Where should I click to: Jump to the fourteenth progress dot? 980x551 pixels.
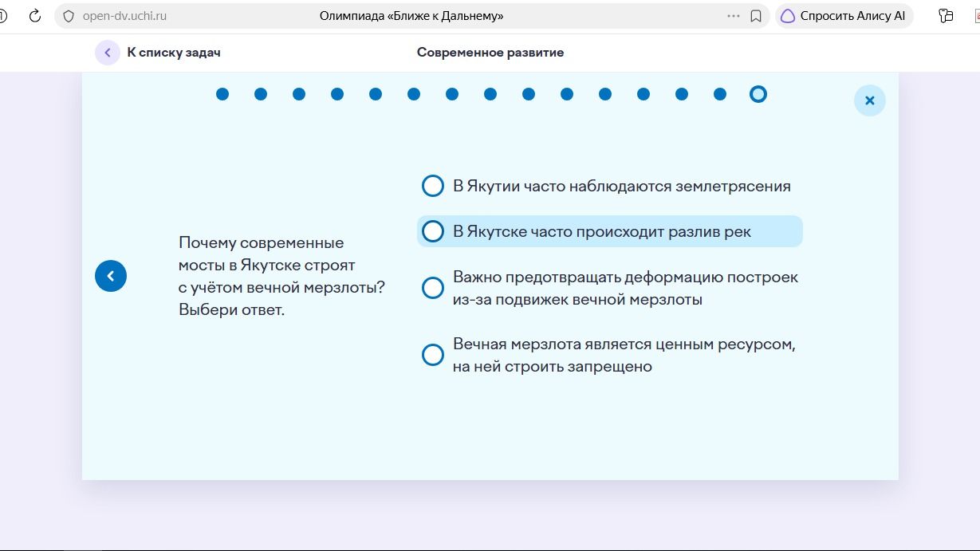click(x=720, y=94)
